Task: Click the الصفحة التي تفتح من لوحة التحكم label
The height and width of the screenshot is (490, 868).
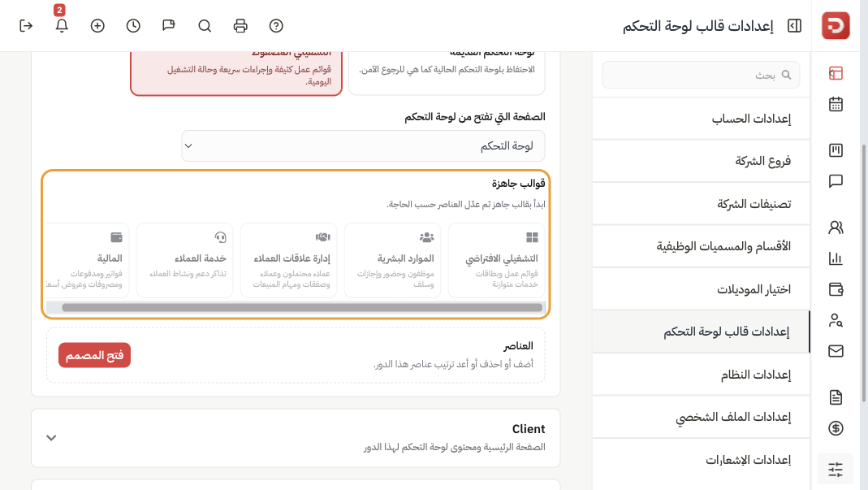Action: tap(475, 117)
